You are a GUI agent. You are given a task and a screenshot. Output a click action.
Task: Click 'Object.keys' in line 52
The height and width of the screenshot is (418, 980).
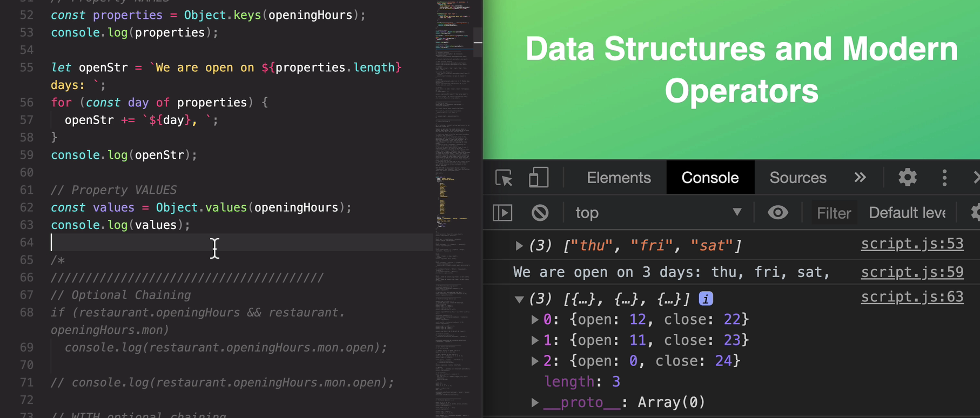[223, 15]
